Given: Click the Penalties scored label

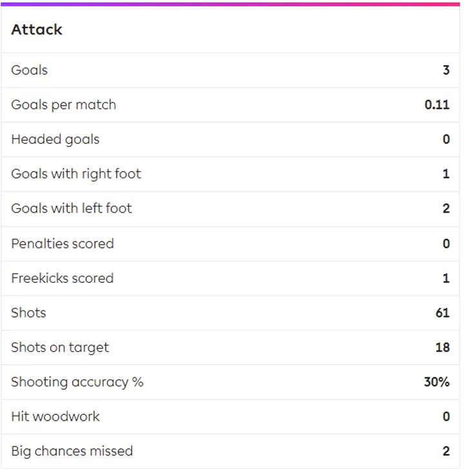Looking at the screenshot, I should click(63, 243).
